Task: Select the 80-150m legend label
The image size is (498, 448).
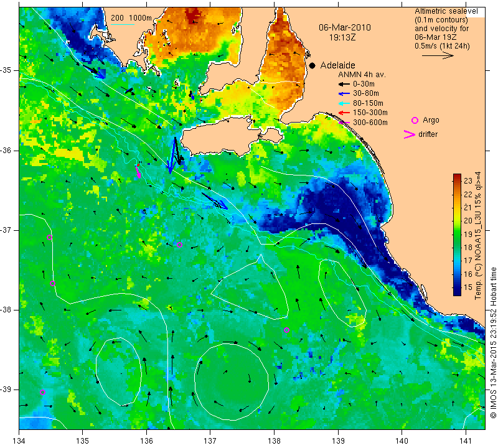Action: point(368,103)
